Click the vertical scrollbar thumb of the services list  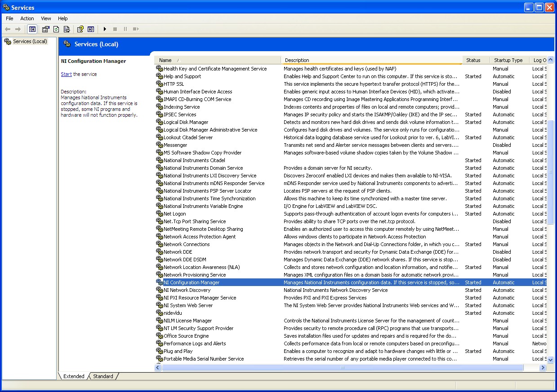pos(550,172)
